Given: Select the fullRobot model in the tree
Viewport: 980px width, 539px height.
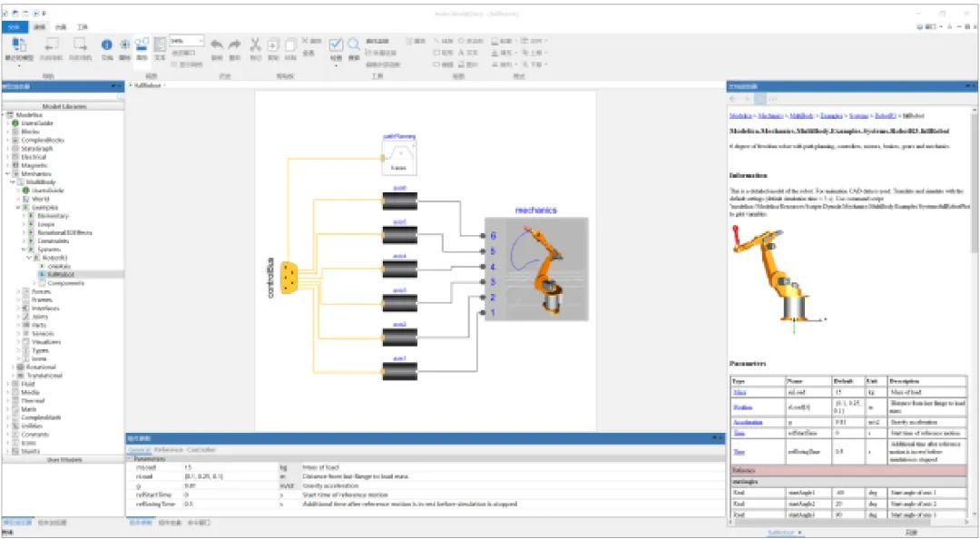Looking at the screenshot, I should pyautogui.click(x=54, y=275).
